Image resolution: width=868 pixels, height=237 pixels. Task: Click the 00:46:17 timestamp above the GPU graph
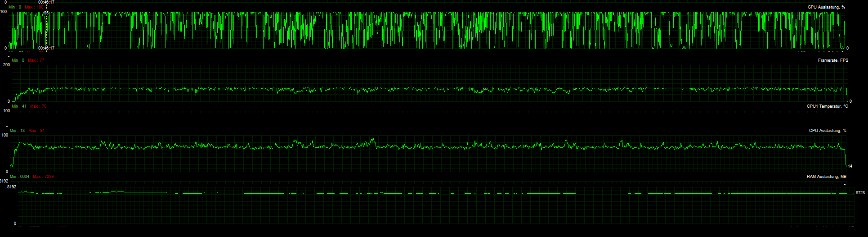point(46,2)
